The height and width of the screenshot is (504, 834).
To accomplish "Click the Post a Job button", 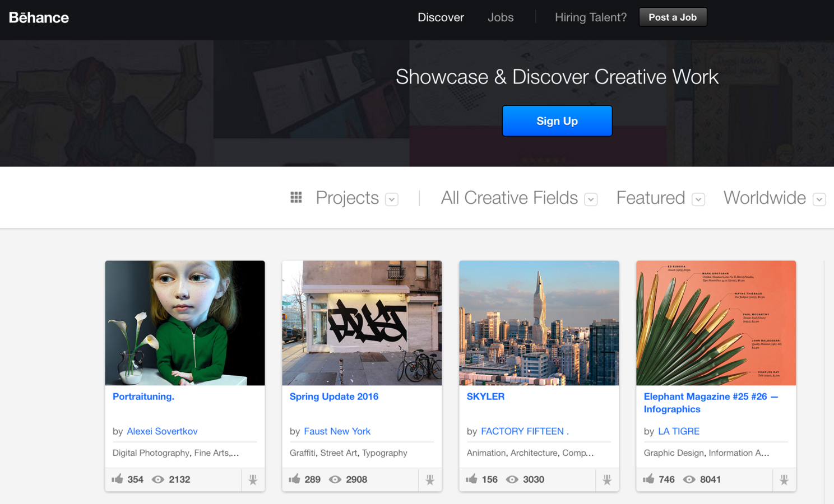I will tap(673, 17).
